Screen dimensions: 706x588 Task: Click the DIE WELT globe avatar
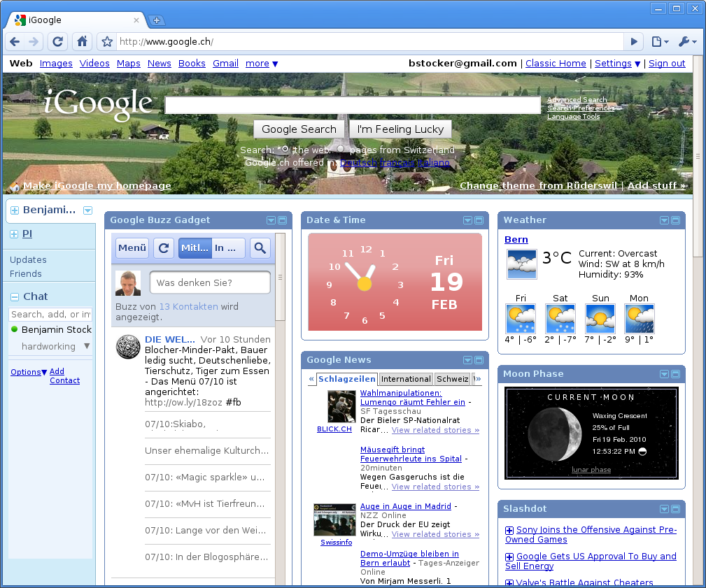(x=128, y=347)
